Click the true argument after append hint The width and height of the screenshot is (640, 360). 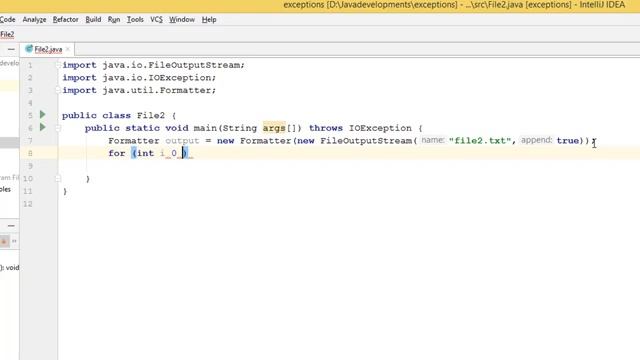568,141
